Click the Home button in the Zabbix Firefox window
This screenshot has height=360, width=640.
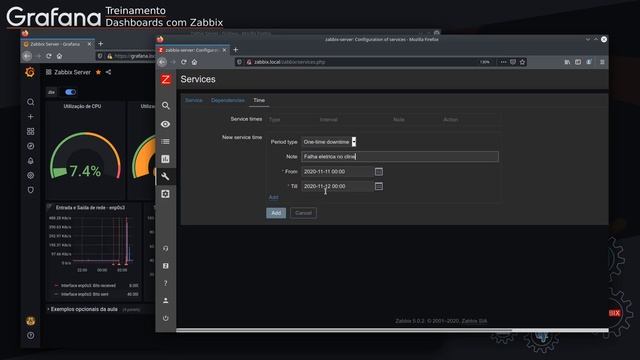195,62
